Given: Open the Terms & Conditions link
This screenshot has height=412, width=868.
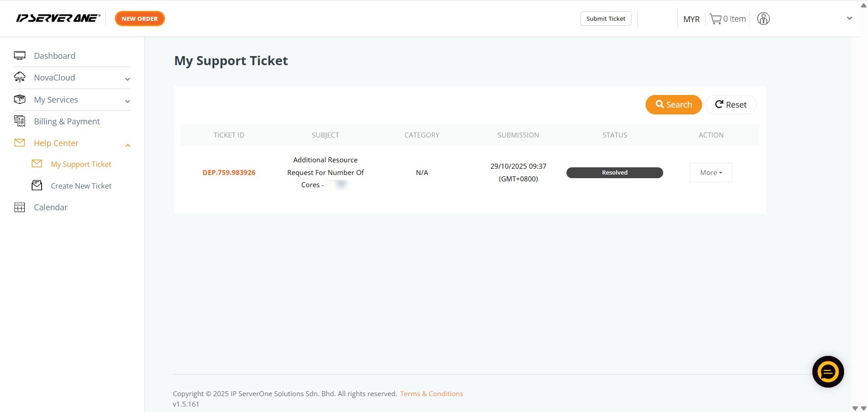Looking at the screenshot, I should tap(431, 393).
